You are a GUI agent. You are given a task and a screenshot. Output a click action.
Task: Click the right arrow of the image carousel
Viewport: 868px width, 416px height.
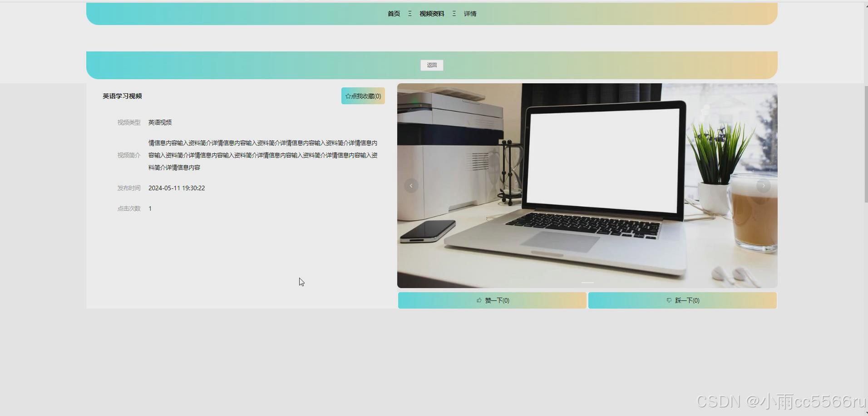coord(763,185)
